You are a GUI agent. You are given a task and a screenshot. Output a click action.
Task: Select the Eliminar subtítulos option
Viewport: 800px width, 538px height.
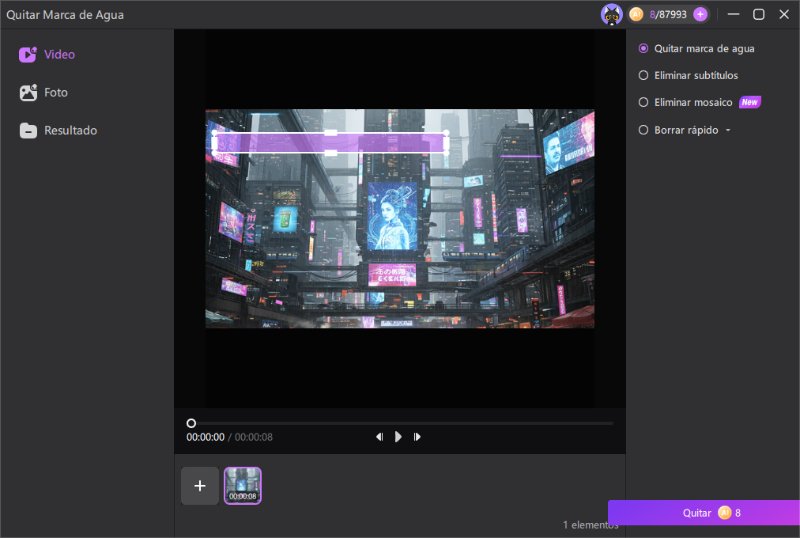coord(688,76)
